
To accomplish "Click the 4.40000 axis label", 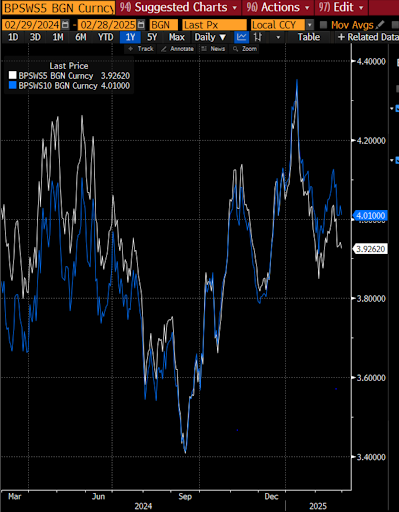I will click(371, 61).
